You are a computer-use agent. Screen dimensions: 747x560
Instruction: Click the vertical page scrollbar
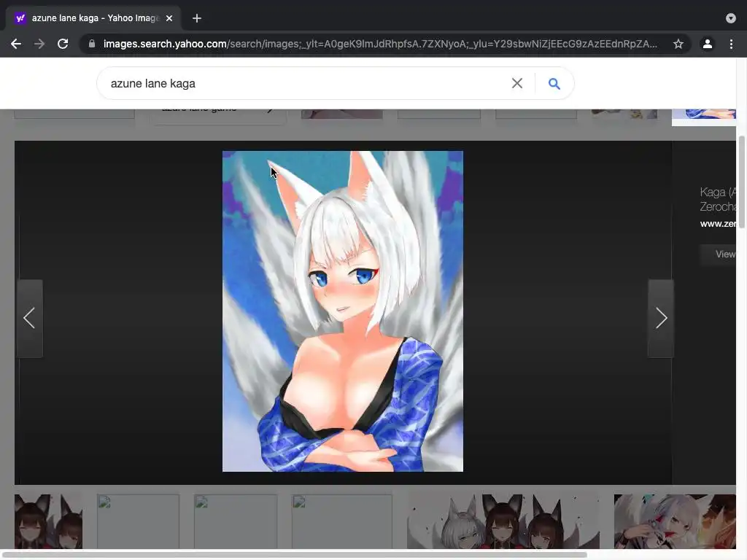pos(741,182)
